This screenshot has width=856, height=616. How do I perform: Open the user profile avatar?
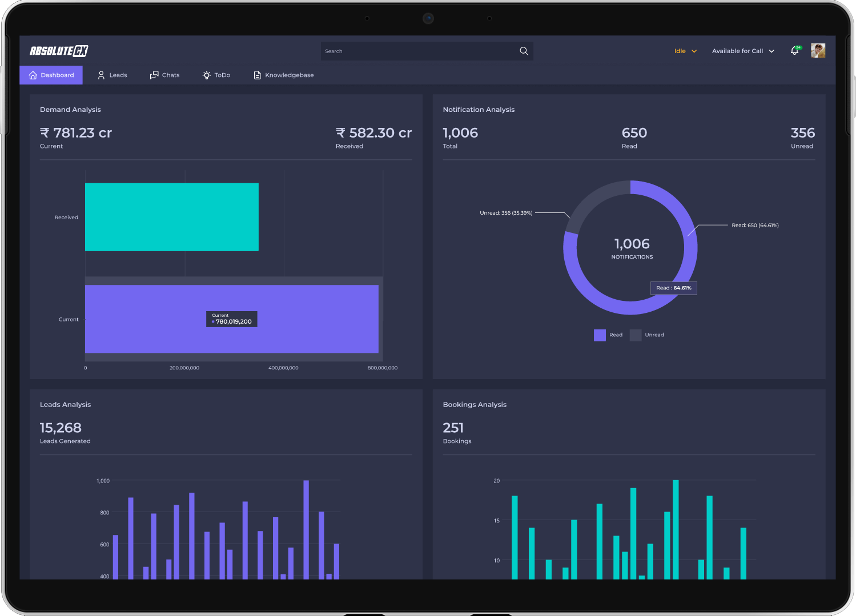coord(818,51)
